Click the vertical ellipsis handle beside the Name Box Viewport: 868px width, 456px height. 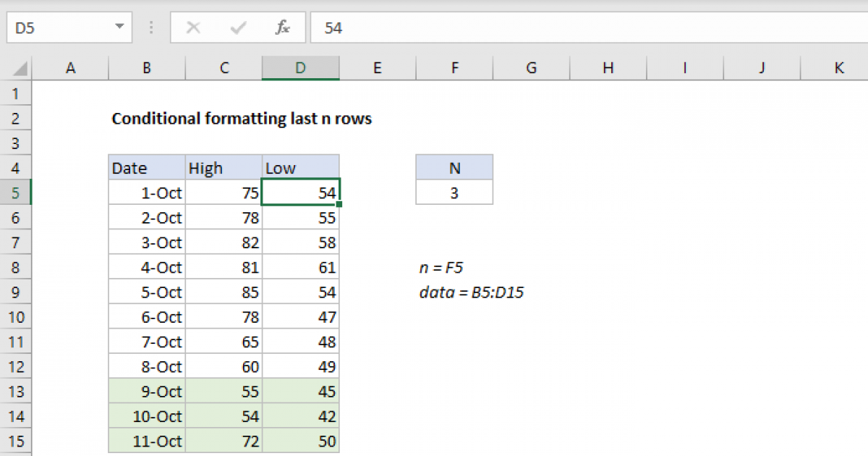click(150, 27)
